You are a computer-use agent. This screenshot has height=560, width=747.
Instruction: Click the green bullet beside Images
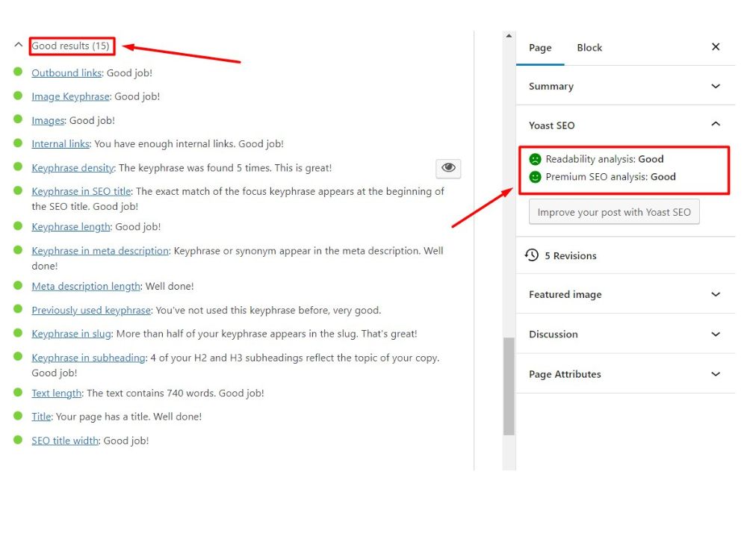point(18,119)
